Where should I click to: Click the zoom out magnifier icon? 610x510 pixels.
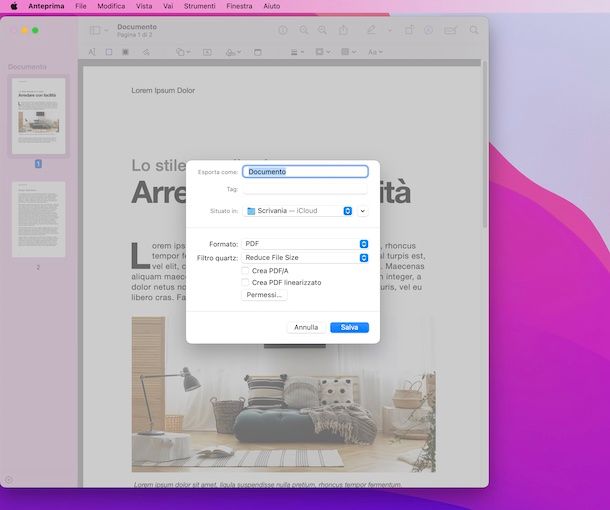click(303, 30)
